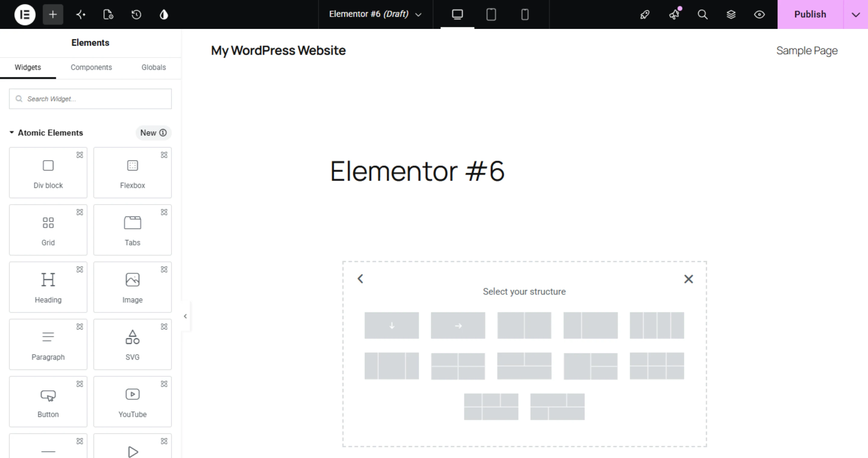
Task: Open the AI sparkle tool in top bar
Action: click(80, 14)
